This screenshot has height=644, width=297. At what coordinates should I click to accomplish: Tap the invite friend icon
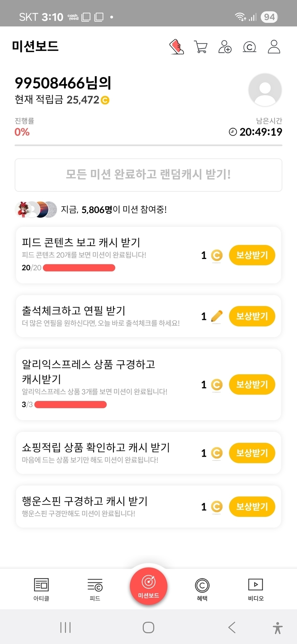pos(225,47)
